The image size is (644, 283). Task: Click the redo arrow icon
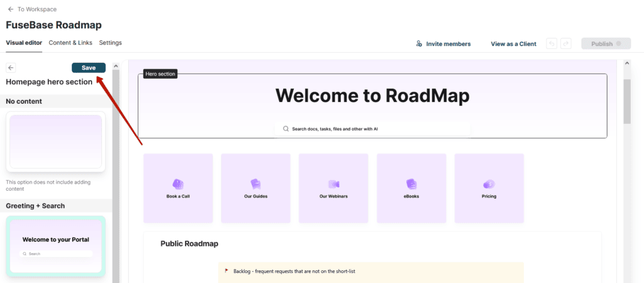coord(566,43)
